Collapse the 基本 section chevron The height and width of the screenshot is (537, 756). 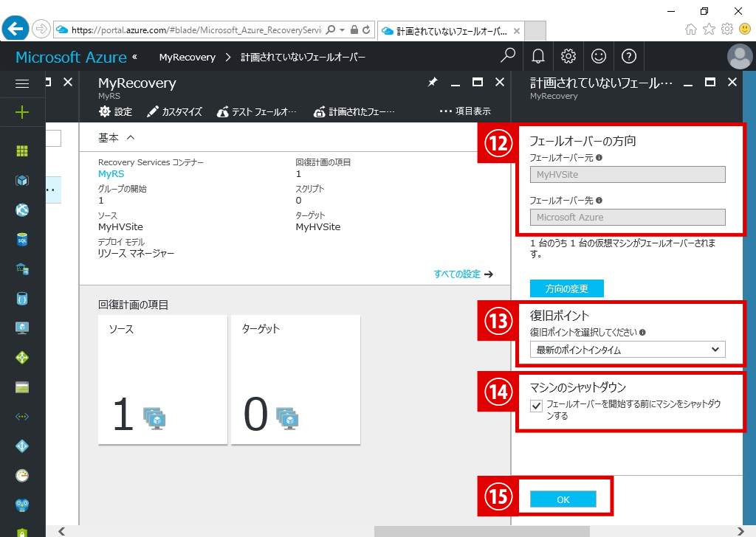130,138
